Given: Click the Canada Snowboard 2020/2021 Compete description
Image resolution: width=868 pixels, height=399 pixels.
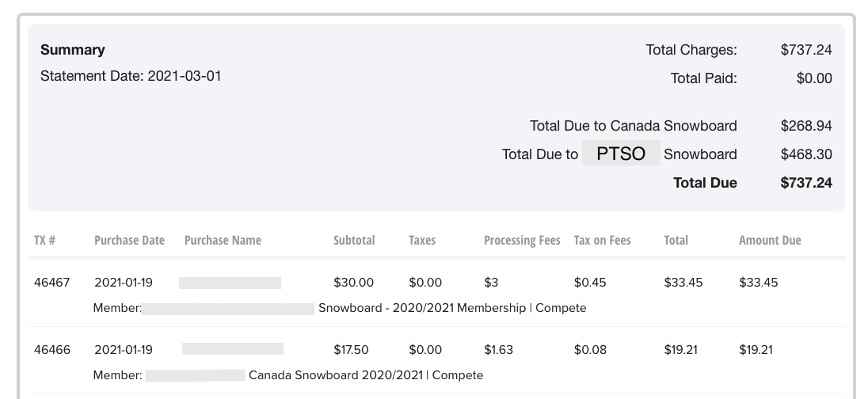Looking at the screenshot, I should click(365, 374).
